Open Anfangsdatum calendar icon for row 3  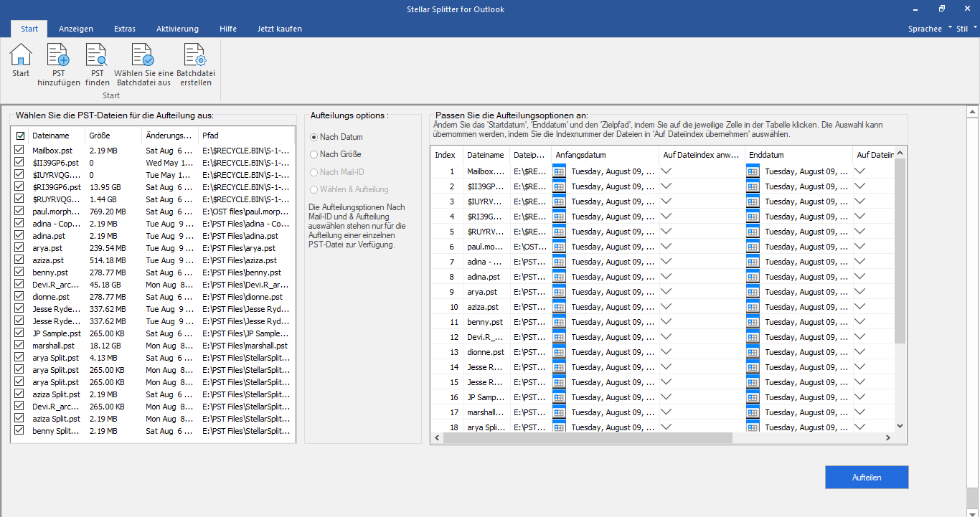[x=560, y=201]
